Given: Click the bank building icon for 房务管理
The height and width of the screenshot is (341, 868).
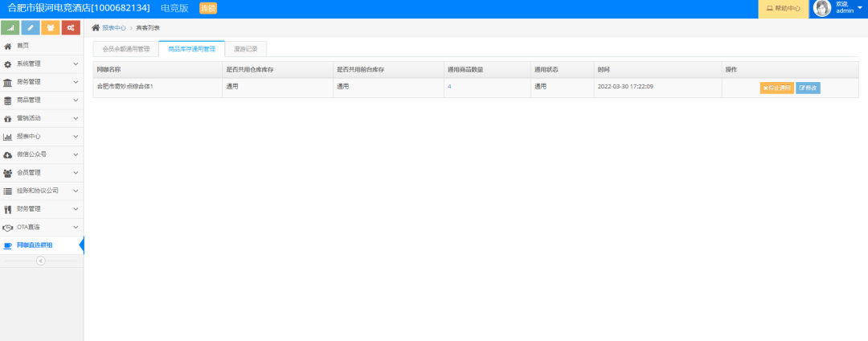Looking at the screenshot, I should 8,83.
